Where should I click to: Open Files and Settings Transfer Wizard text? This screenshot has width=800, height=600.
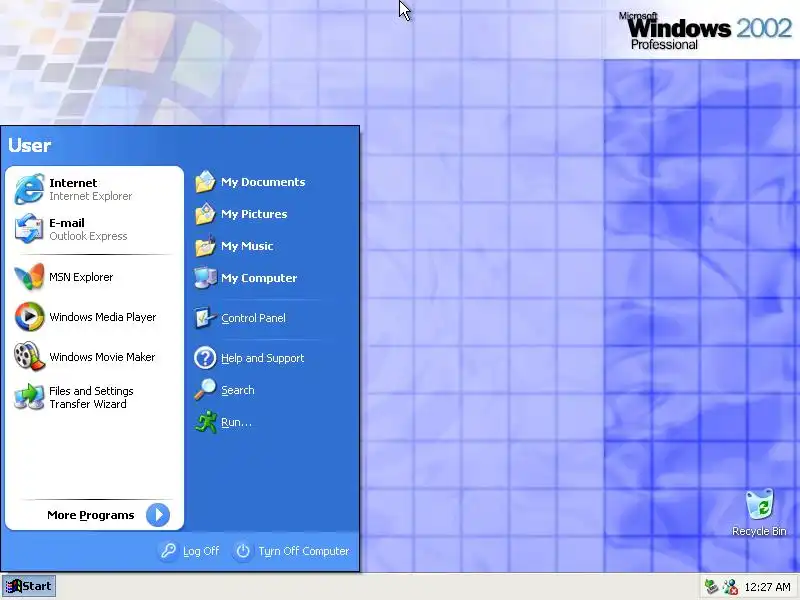[91, 397]
